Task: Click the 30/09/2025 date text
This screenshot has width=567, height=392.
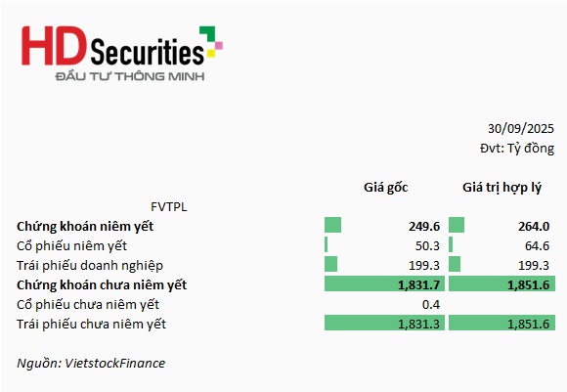Action: (x=521, y=129)
